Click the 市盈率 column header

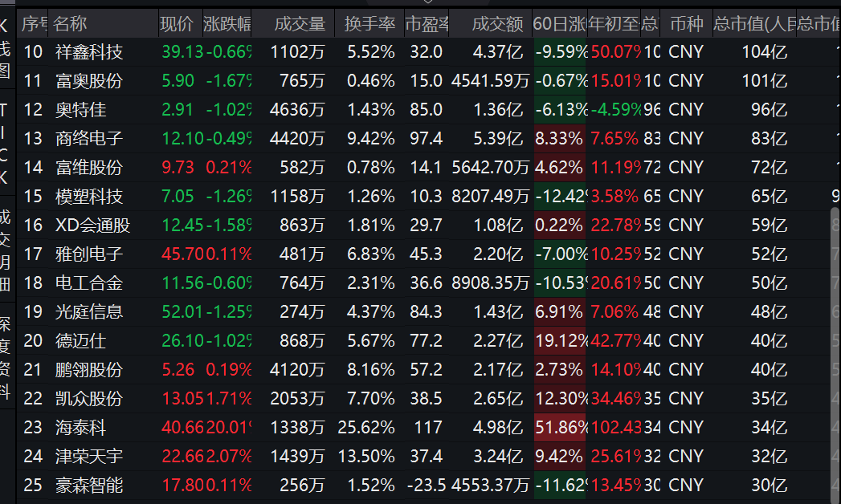pos(427,23)
